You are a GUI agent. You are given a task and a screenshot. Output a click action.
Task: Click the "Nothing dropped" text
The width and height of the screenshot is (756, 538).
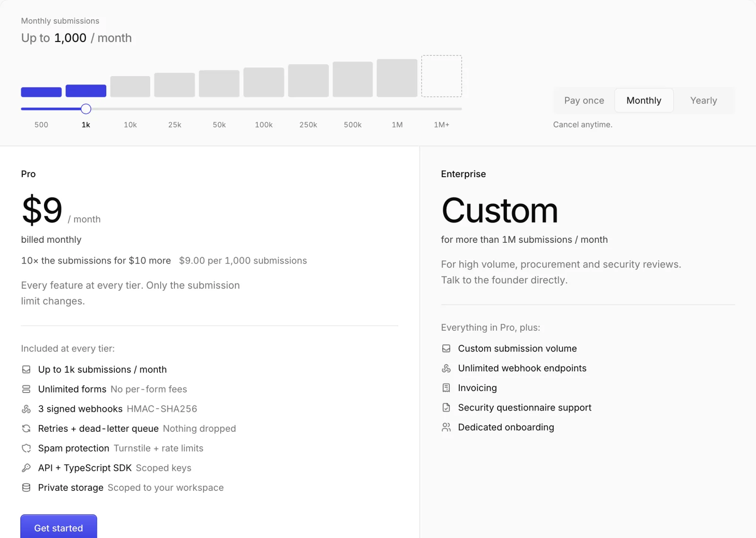(199, 428)
